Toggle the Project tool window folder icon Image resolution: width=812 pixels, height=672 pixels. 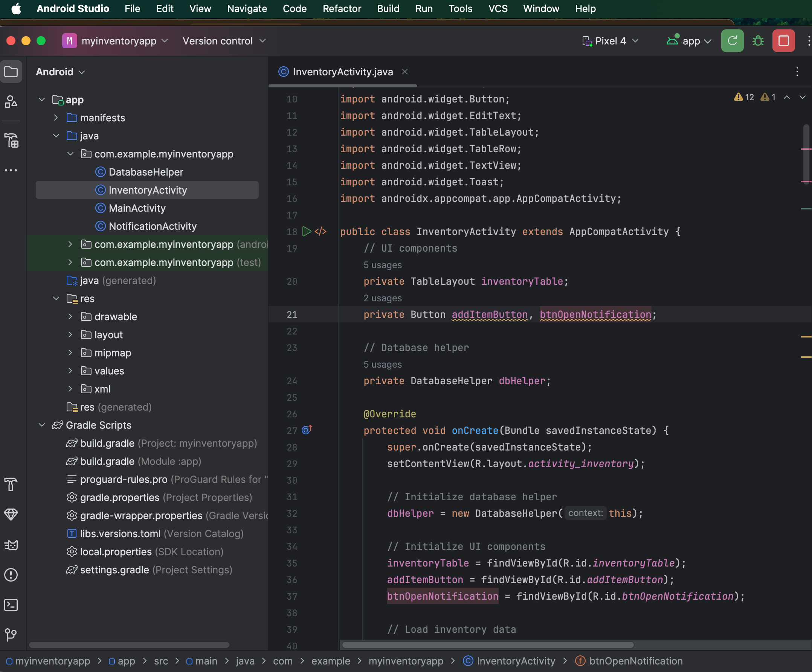pyautogui.click(x=11, y=72)
